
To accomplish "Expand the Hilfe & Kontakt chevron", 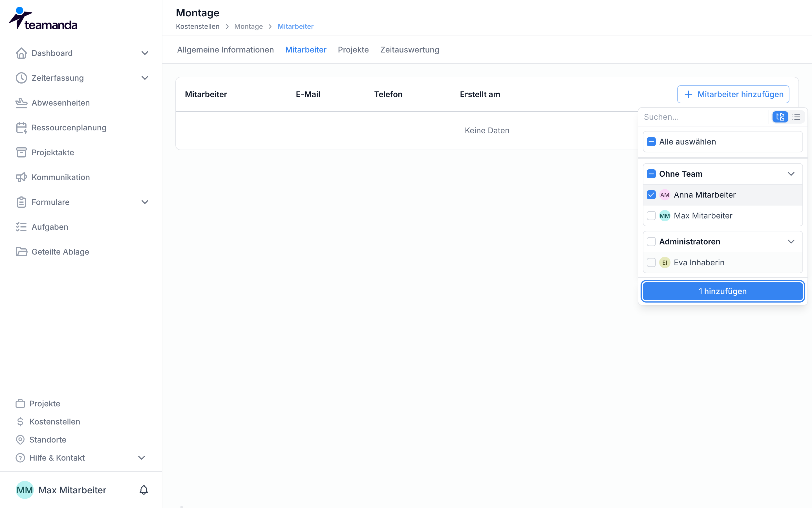I will point(142,458).
